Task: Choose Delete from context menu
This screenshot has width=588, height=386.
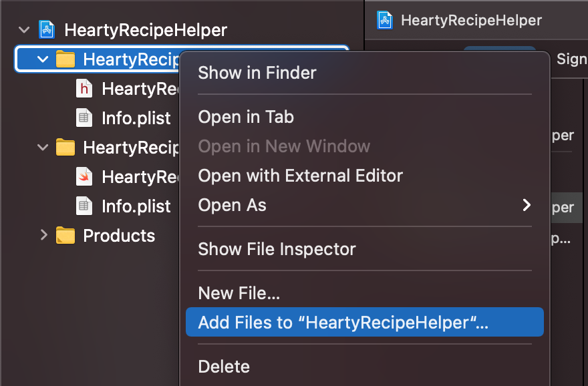Action: pos(224,367)
